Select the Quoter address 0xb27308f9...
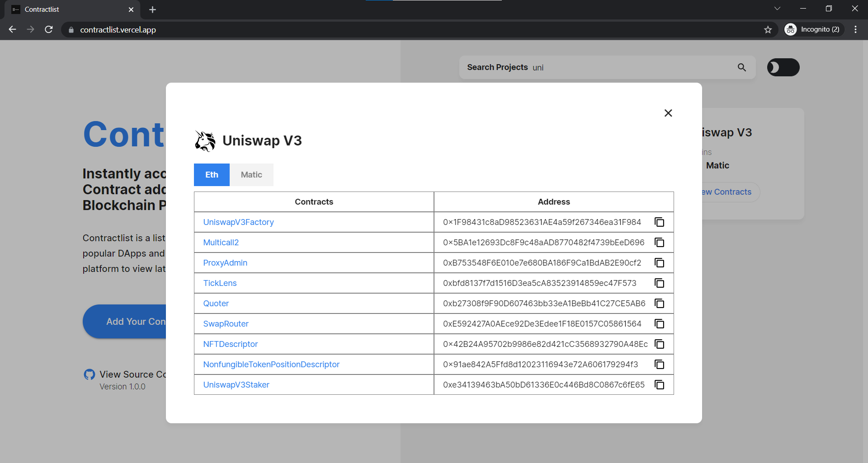The image size is (868, 463). [x=544, y=304]
